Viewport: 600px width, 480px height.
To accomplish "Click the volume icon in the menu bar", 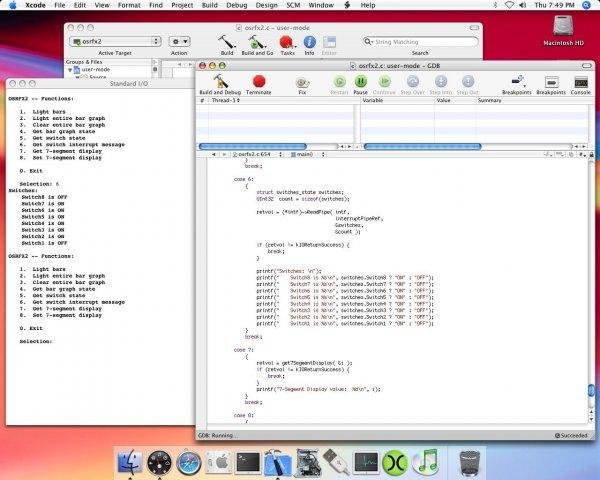I will [522, 5].
